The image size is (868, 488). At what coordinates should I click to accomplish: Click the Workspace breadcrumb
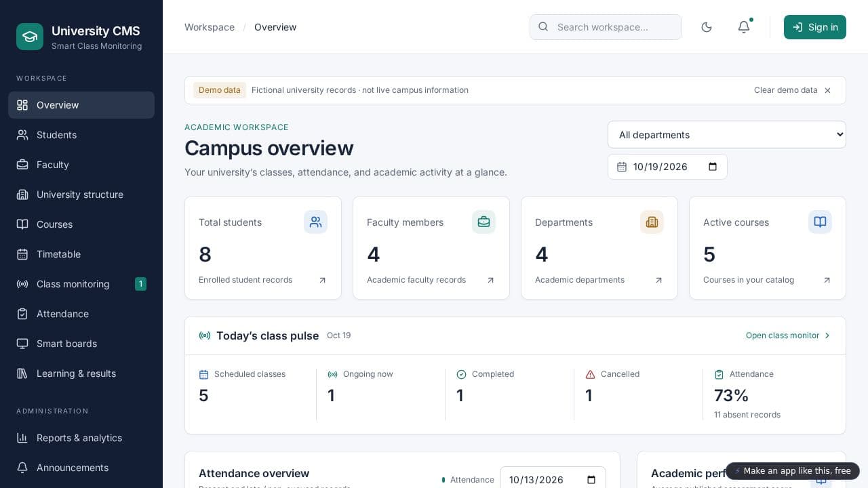pos(210,27)
